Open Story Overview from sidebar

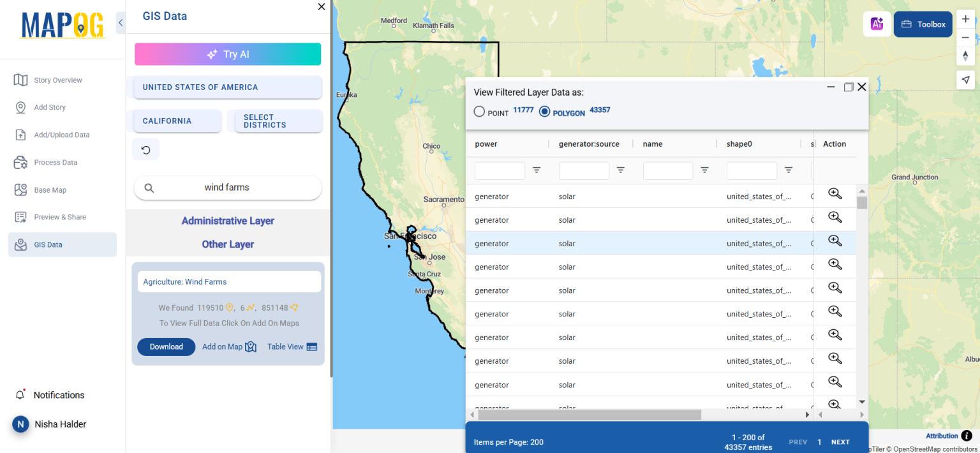tap(20, 80)
